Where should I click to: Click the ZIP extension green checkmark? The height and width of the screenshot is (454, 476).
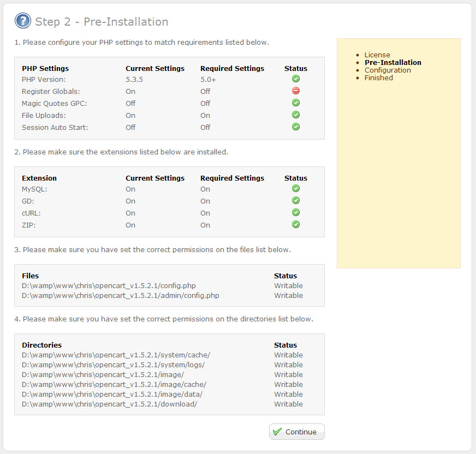pyautogui.click(x=296, y=224)
